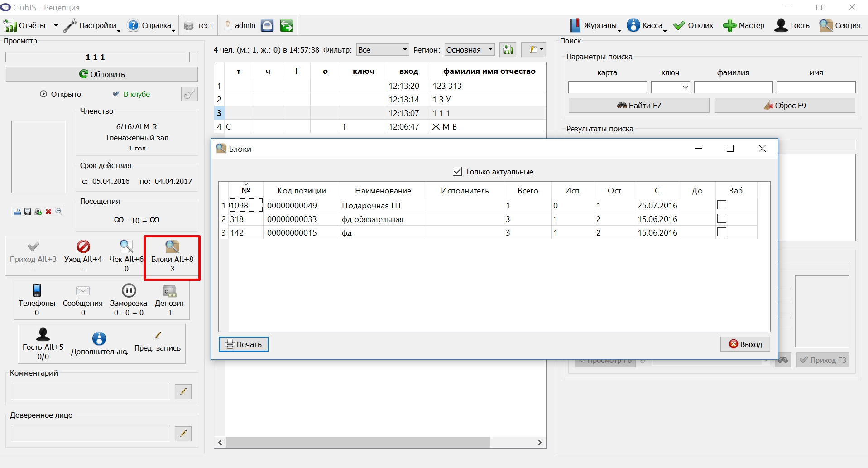Open the Касса cash desk menu
868x468 pixels.
[647, 25]
